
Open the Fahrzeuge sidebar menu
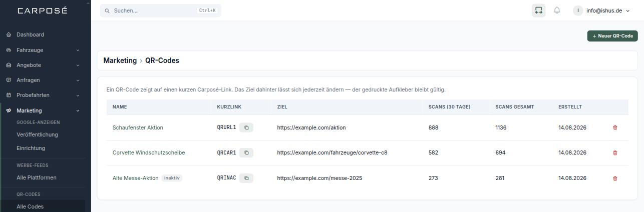point(30,50)
